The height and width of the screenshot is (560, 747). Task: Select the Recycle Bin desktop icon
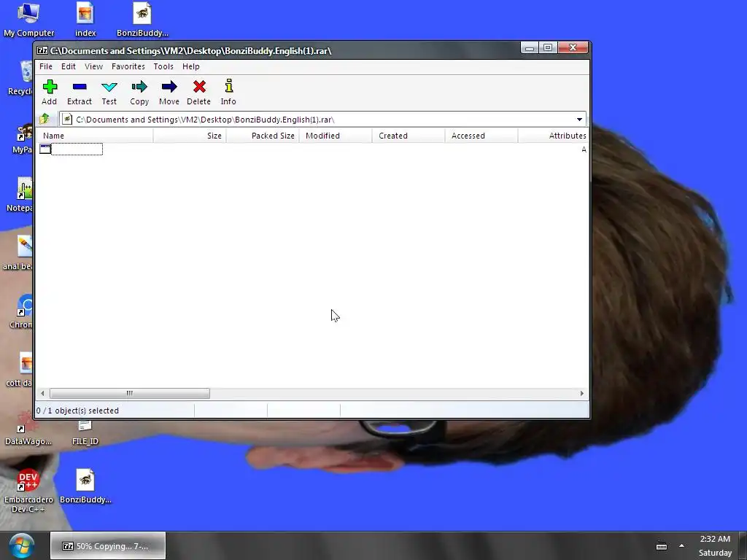point(20,79)
